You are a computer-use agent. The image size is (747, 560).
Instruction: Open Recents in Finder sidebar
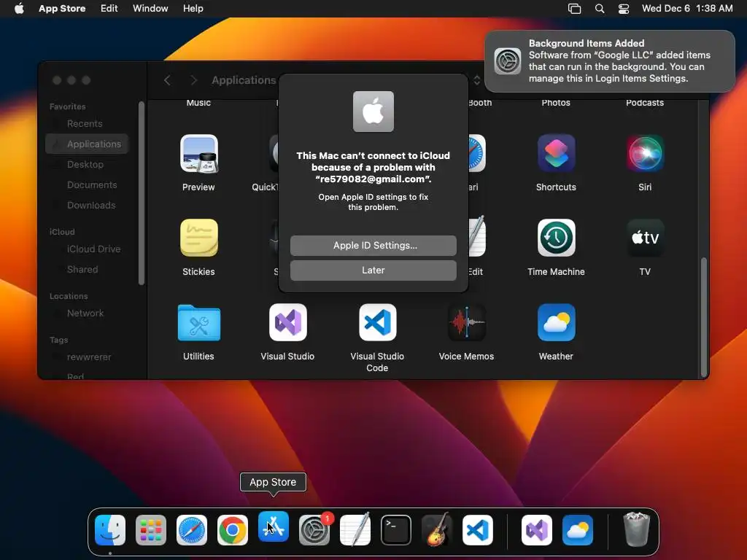click(88, 123)
